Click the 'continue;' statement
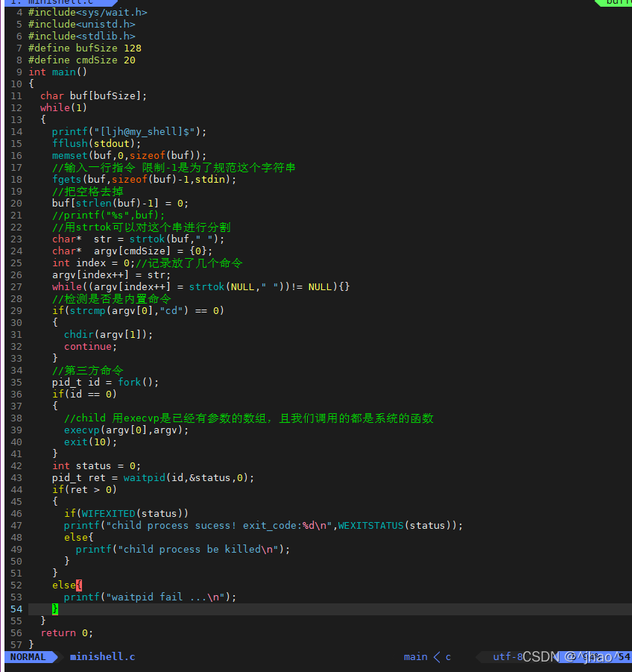632x672 pixels. click(90, 346)
